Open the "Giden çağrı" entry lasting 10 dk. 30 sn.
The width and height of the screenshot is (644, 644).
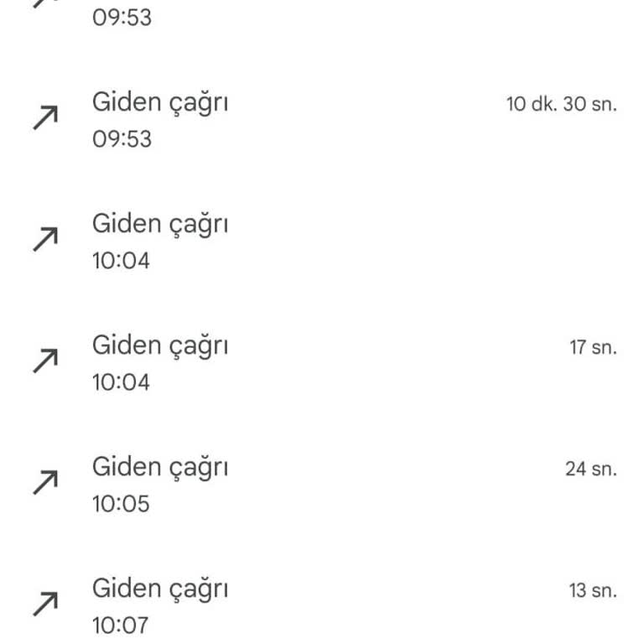[159, 103]
